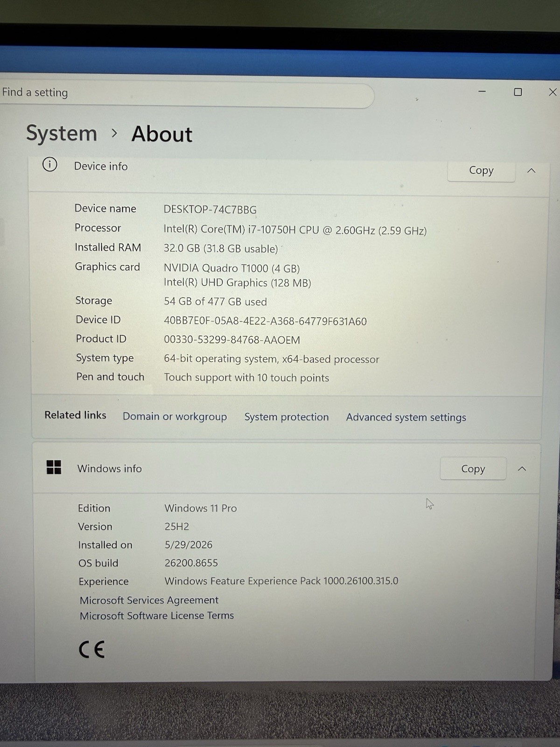
Task: Select the Intel Core i7-10750H processor text
Action: click(295, 230)
